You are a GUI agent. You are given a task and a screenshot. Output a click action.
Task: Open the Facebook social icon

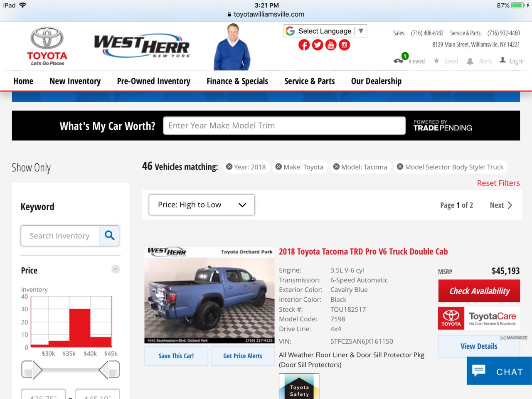click(x=304, y=45)
